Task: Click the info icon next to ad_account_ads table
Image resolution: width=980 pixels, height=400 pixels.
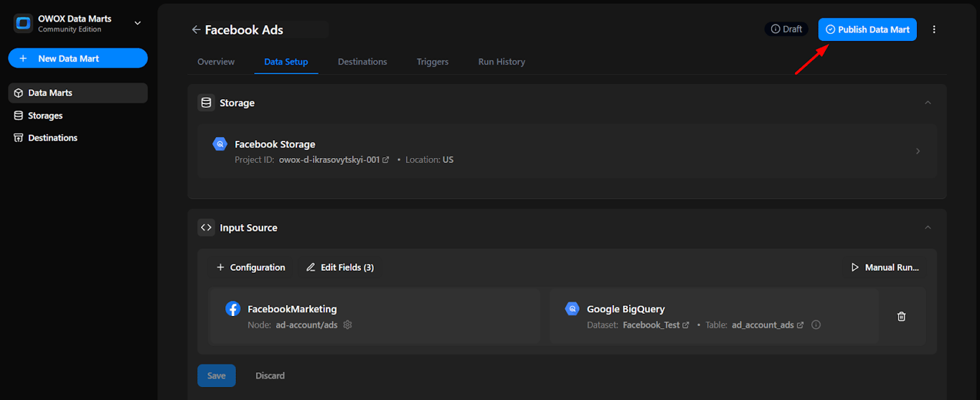Action: coord(816,325)
